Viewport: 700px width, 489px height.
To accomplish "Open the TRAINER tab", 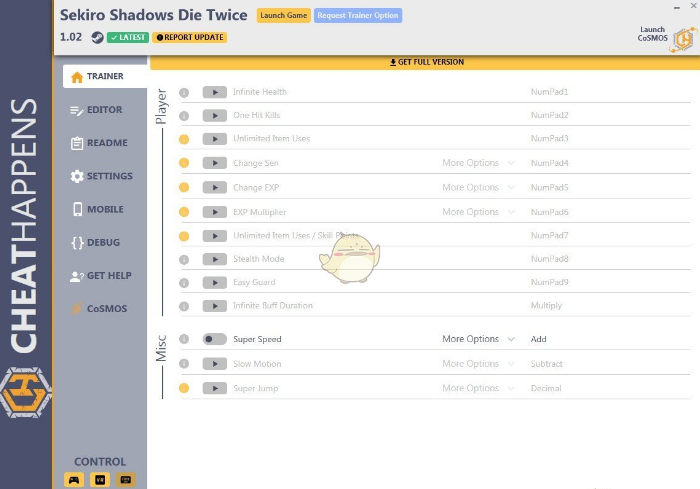I will [x=105, y=76].
